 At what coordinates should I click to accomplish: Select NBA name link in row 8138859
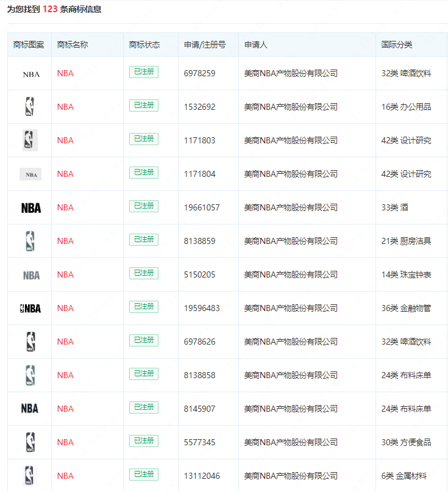[x=65, y=241]
